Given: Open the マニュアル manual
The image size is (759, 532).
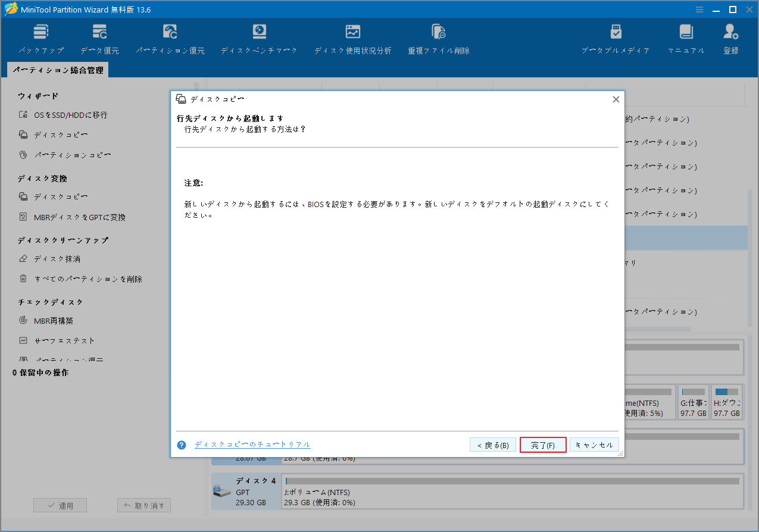Looking at the screenshot, I should point(686,37).
